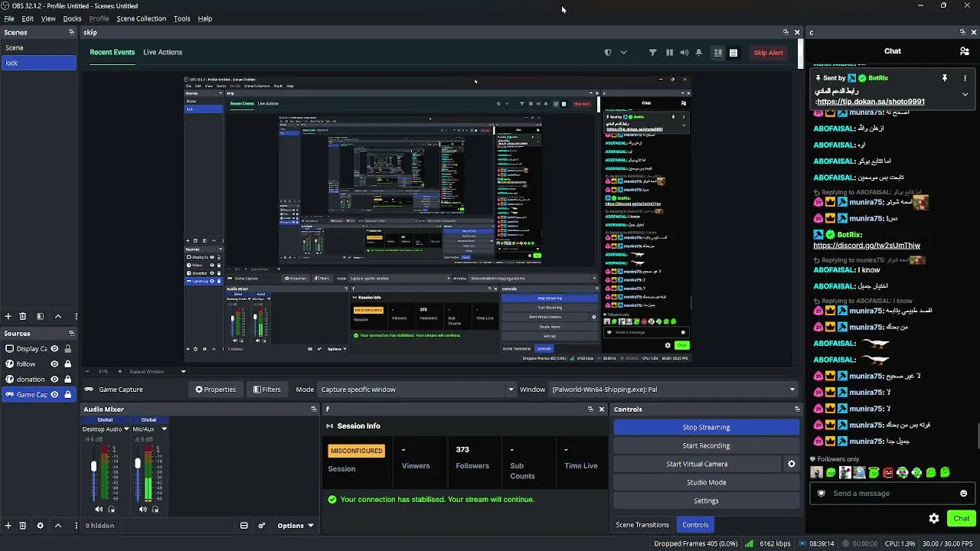Pause the alert queue

click(x=669, y=53)
